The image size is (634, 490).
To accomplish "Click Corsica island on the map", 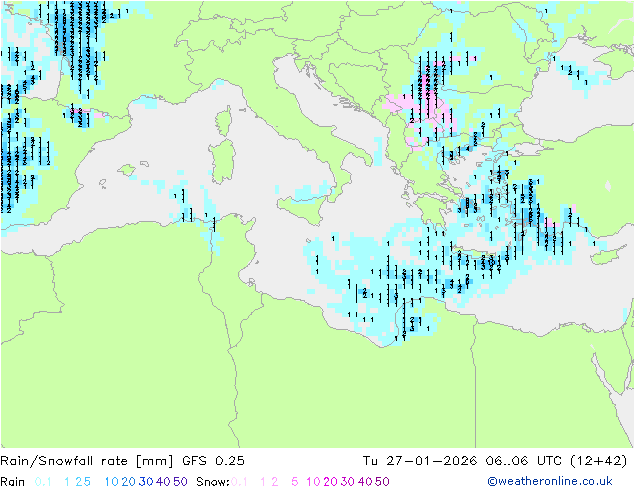I will point(224,121).
